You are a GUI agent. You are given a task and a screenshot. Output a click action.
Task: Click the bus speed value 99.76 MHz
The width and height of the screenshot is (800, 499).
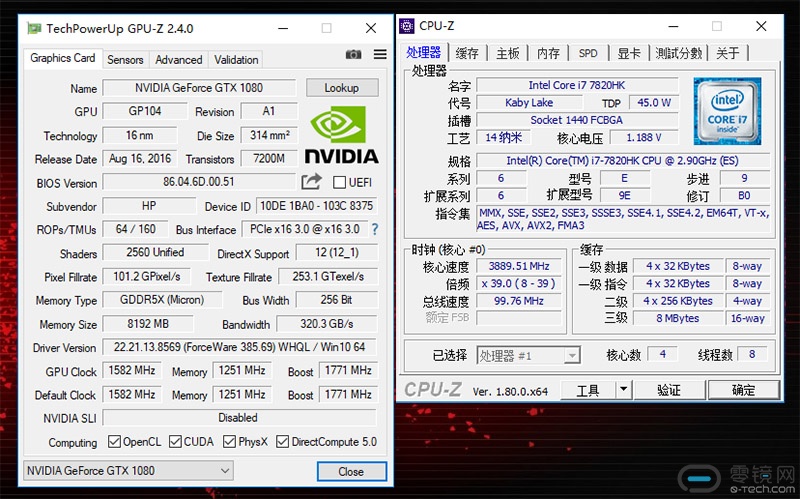tap(519, 301)
